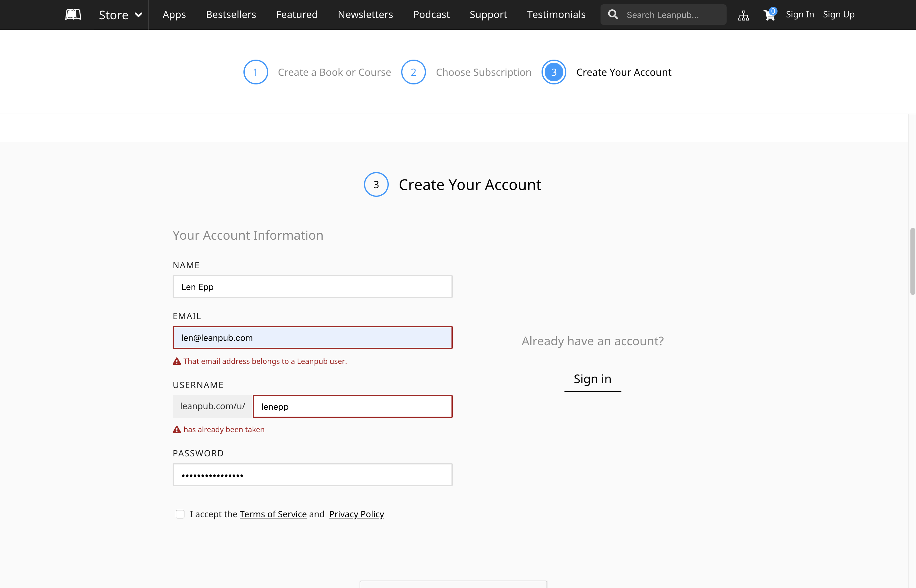Click Sign Up in the top bar
Screen dimensions: 916x588
(x=838, y=15)
